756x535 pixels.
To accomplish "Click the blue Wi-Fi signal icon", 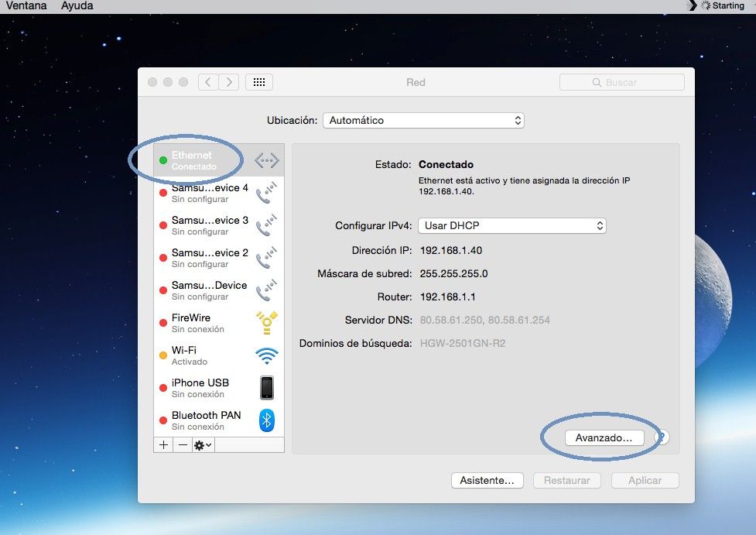I will pyautogui.click(x=267, y=355).
